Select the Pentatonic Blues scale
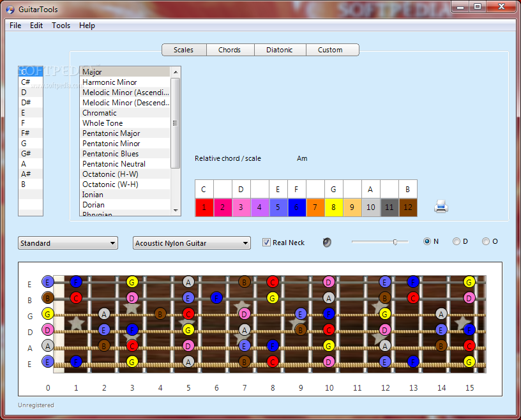 point(125,154)
